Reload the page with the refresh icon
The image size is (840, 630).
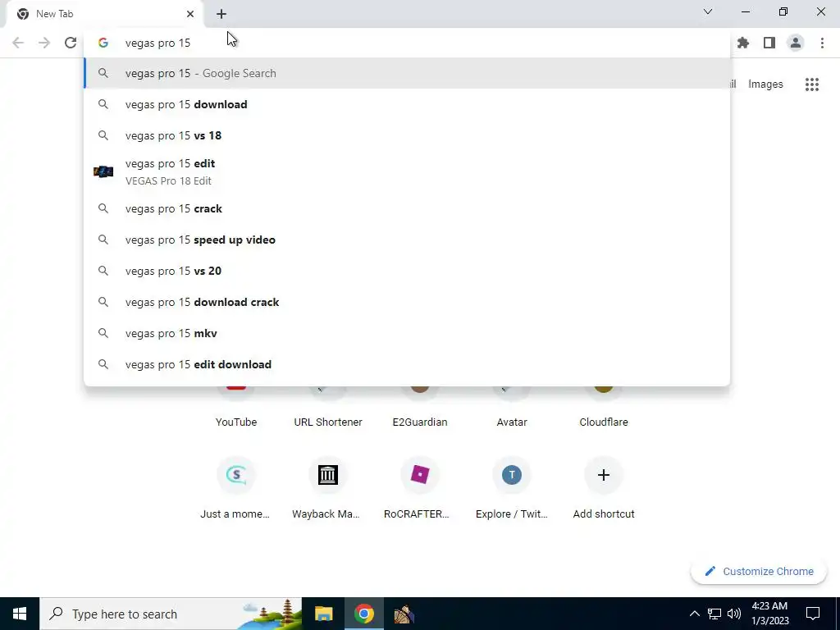71,43
